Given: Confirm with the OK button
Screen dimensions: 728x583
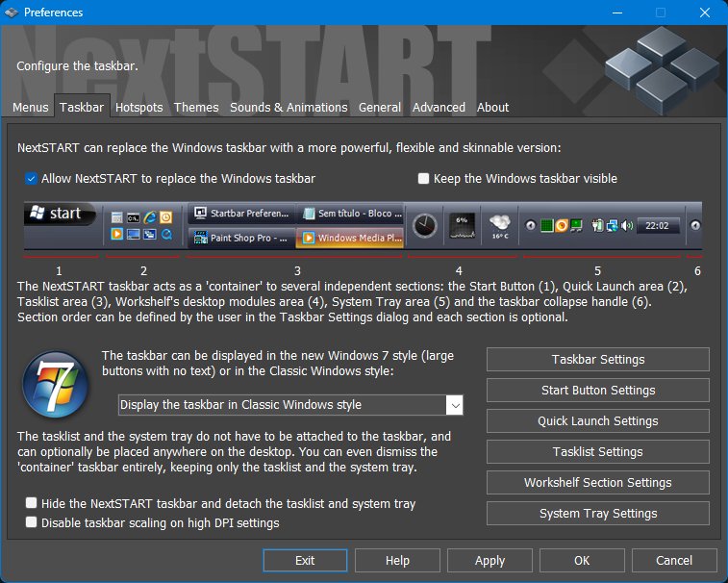Looking at the screenshot, I should pyautogui.click(x=582, y=560).
